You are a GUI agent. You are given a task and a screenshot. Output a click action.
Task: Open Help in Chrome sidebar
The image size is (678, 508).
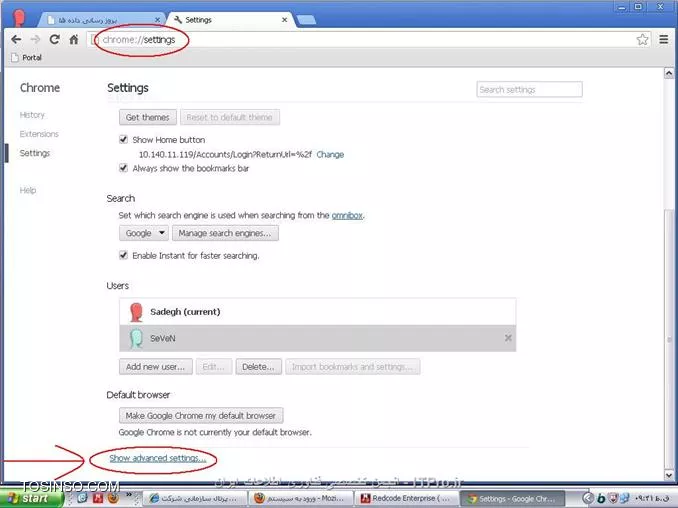[x=28, y=190]
